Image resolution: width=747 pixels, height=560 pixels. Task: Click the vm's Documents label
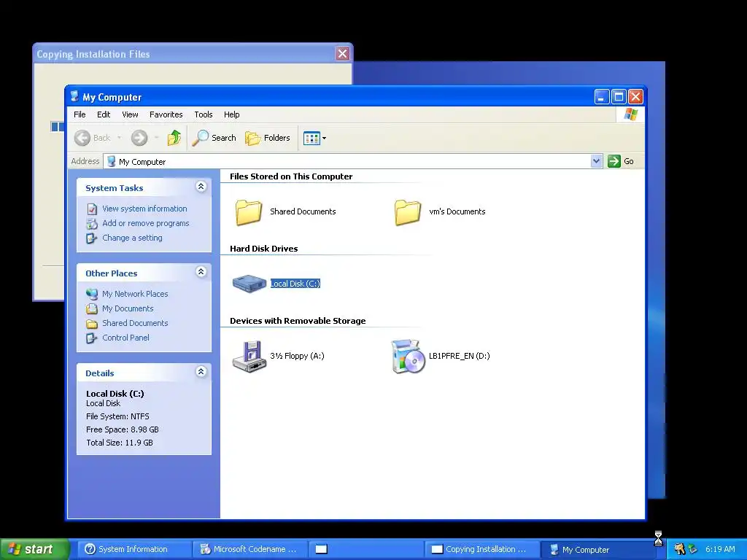click(457, 211)
